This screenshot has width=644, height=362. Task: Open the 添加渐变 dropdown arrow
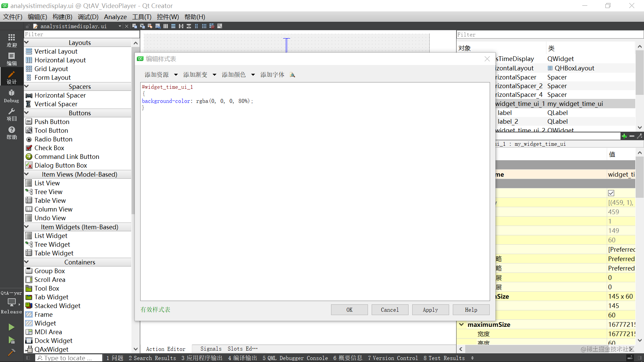(214, 75)
